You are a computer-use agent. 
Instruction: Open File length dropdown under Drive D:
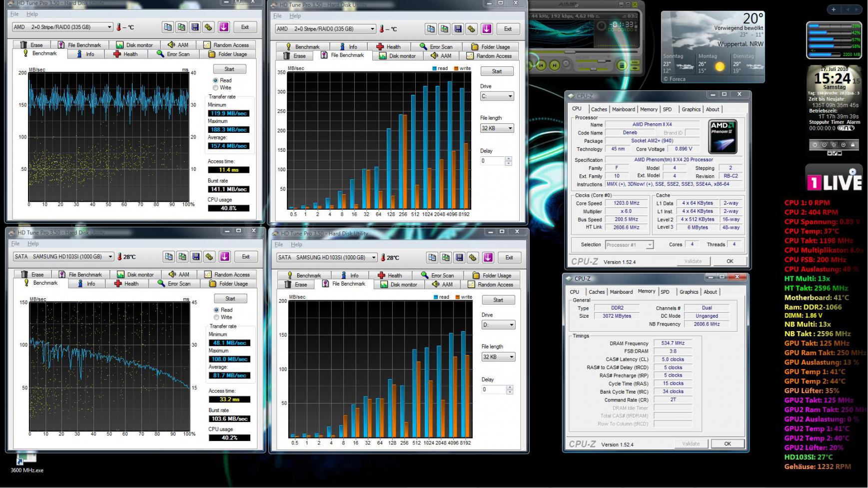pos(498,357)
